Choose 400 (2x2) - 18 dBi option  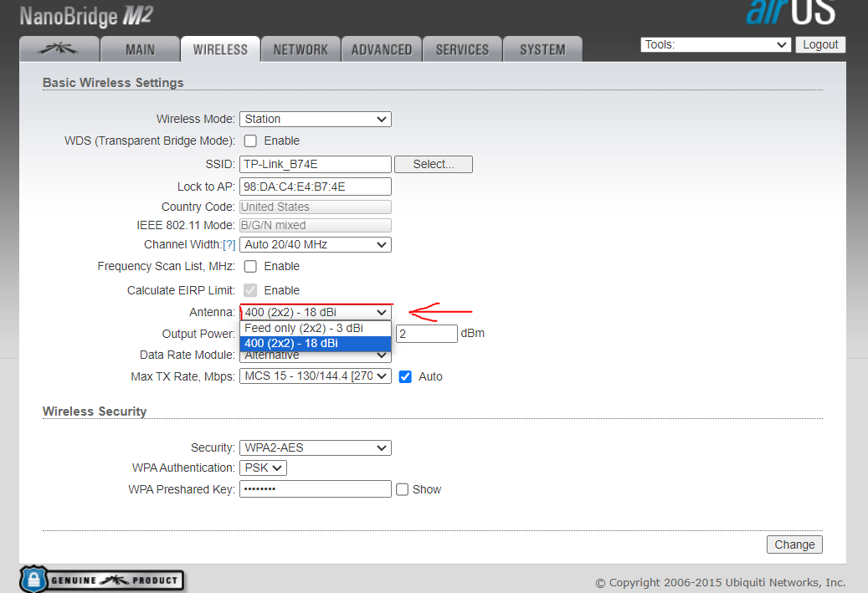(x=316, y=344)
